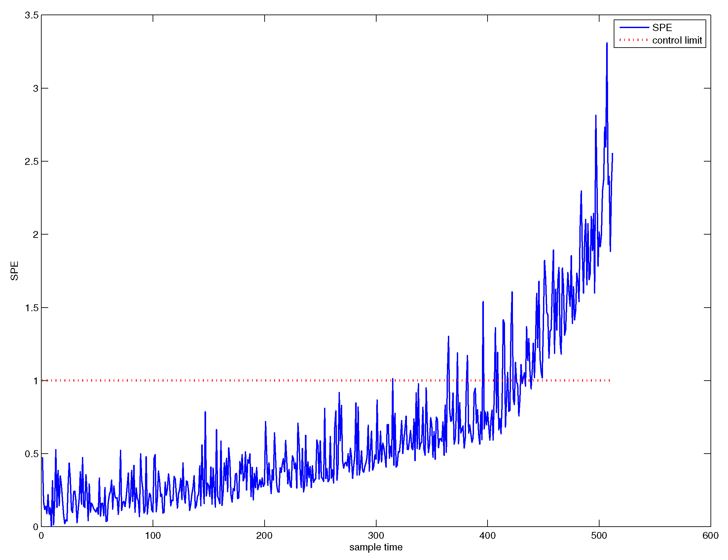The height and width of the screenshot is (560, 728).
Task: Click the highest peak of the SPE curve
Action: pos(607,43)
